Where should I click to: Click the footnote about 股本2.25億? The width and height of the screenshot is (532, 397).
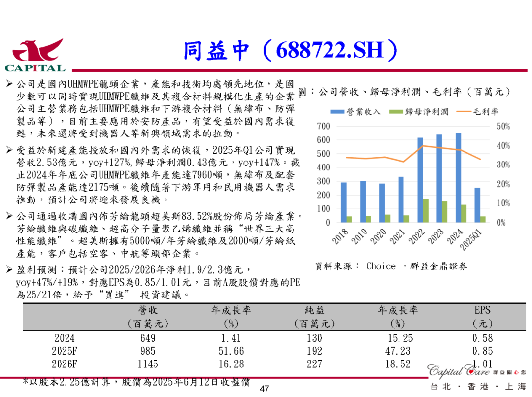pos(136,382)
